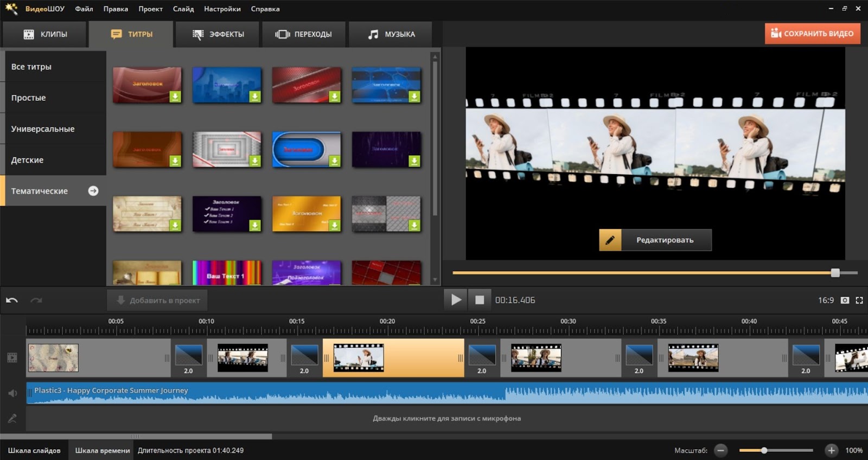This screenshot has width=868, height=460.
Task: Click the zoom out minus icon
Action: click(721, 450)
